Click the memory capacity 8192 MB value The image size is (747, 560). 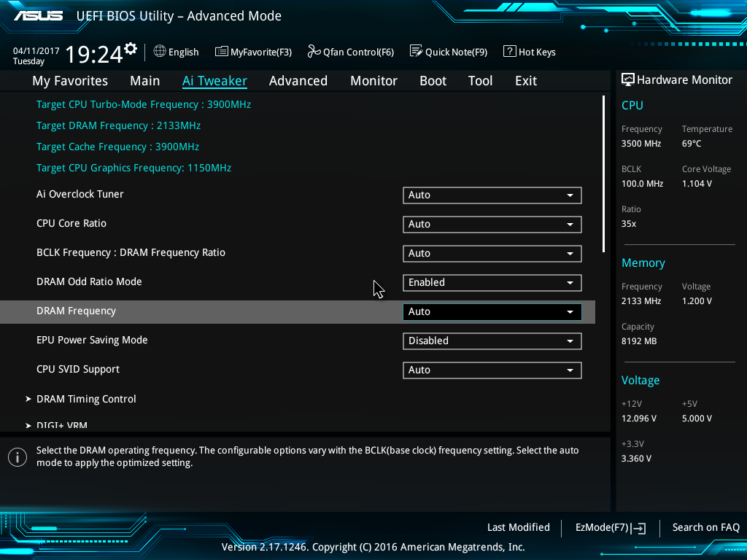(639, 341)
